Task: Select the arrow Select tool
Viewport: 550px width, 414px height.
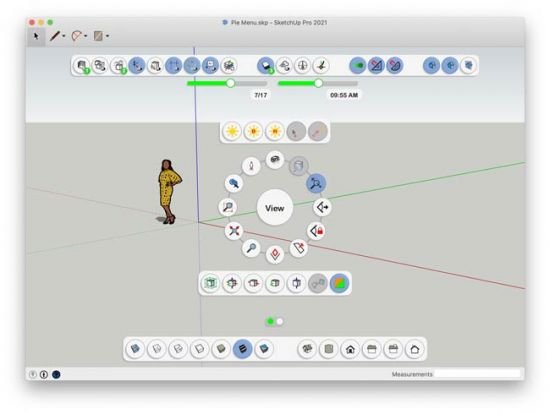Action: (36, 36)
